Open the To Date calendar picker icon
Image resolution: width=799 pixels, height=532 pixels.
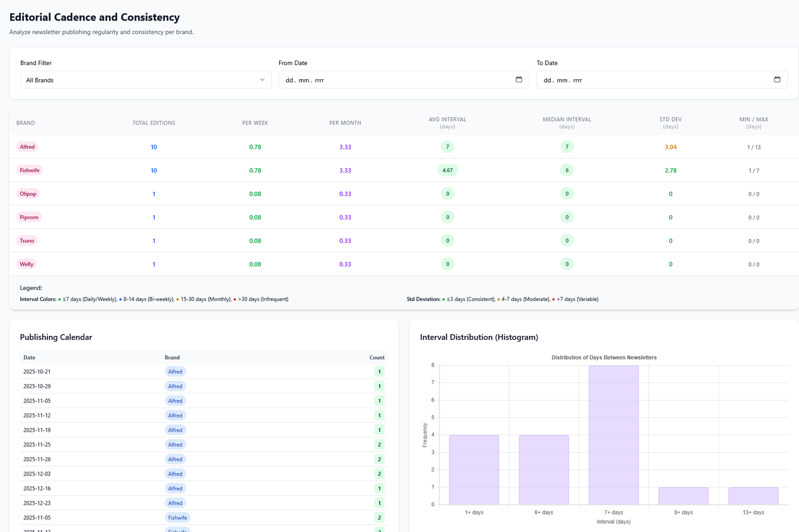(777, 80)
